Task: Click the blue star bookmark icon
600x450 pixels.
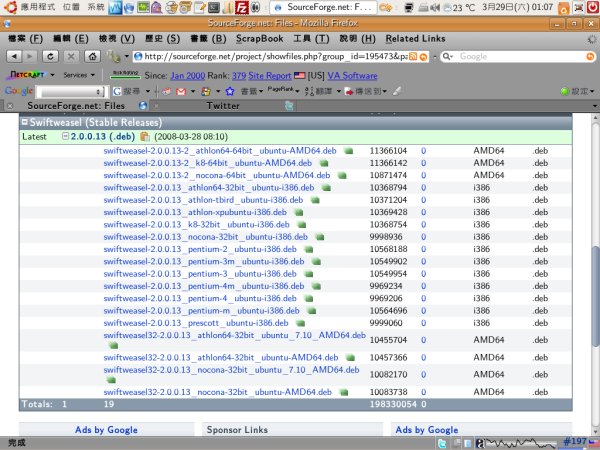Action: click(230, 91)
